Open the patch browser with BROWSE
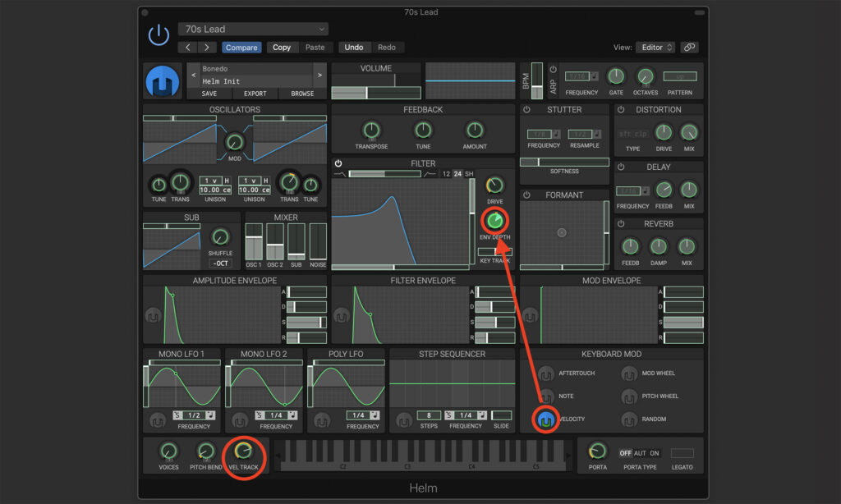The image size is (841, 504). coord(302,94)
